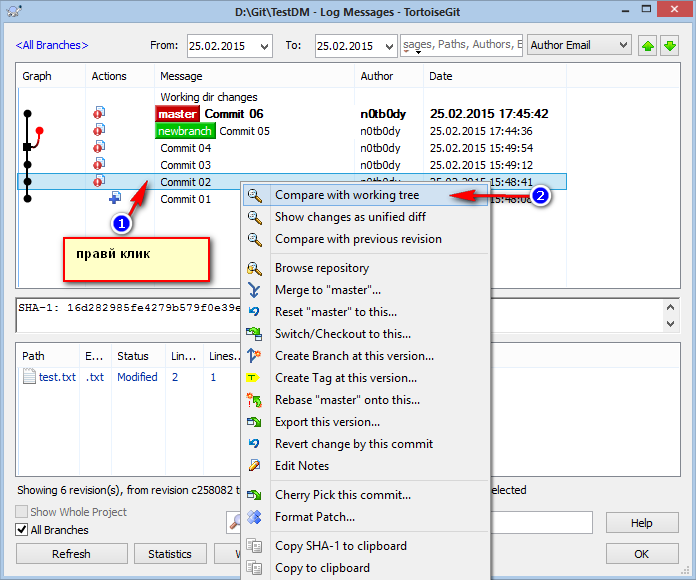Click the Copy to clipboard icon
Viewport: 696px width, 580px height.
click(254, 568)
